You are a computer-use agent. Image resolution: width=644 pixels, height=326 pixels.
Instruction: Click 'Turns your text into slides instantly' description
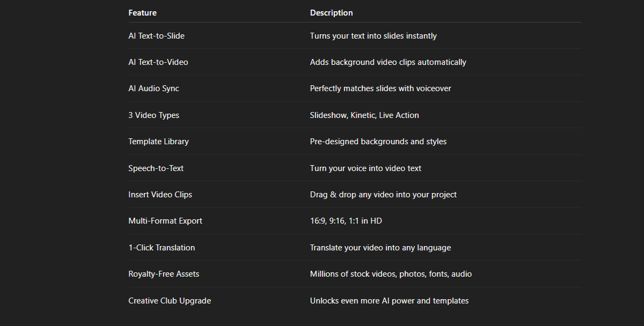[374, 36]
